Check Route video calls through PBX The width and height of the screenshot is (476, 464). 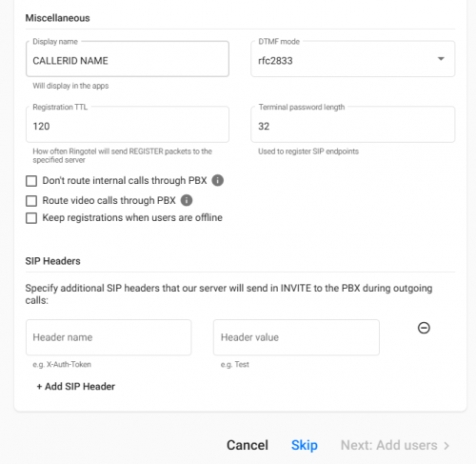pyautogui.click(x=31, y=201)
